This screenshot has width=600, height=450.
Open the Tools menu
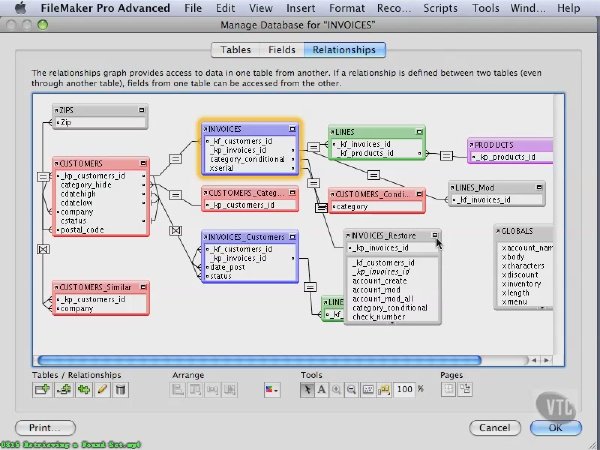coord(486,8)
